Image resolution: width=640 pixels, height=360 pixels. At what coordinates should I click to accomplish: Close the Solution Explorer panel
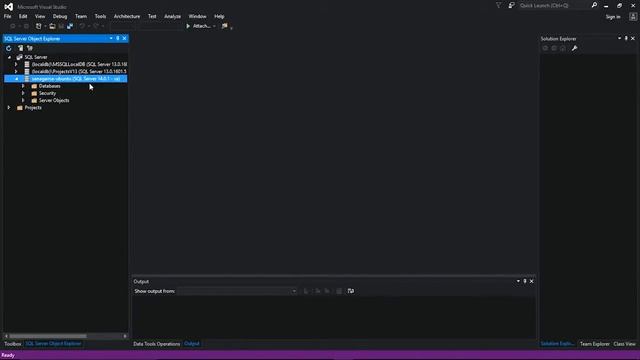[633, 38]
